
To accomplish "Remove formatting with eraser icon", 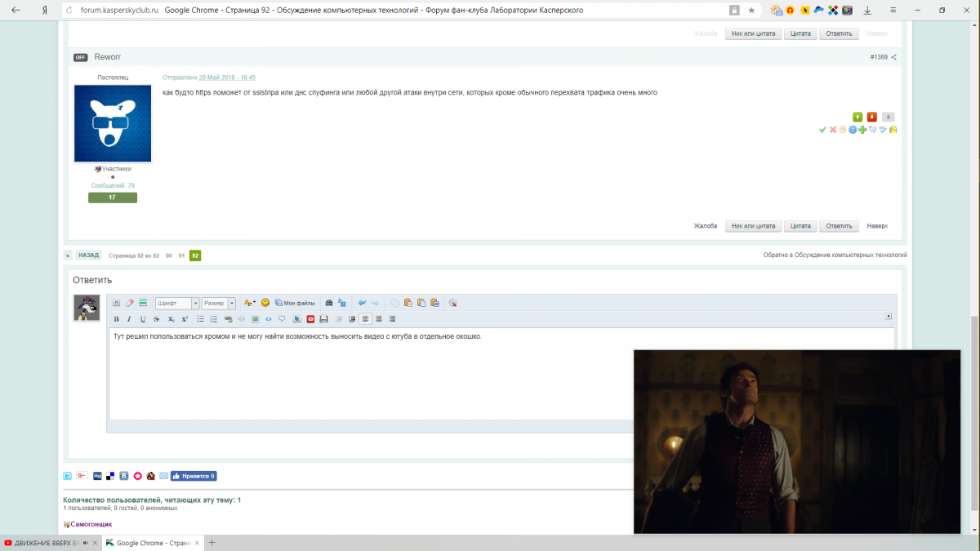I will coord(129,303).
